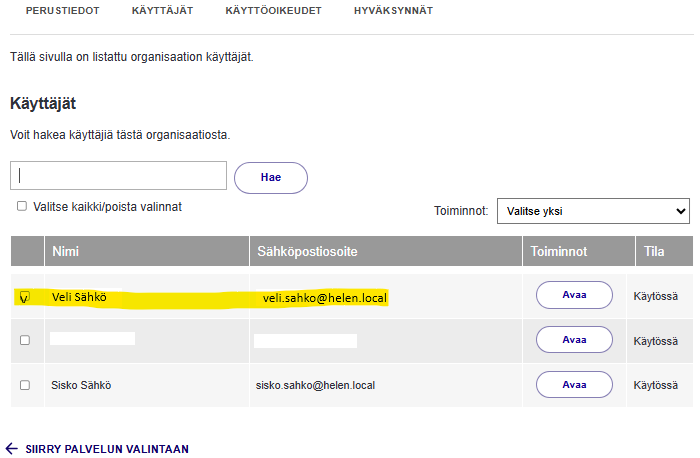Click the left arrow icon before Siirry palvelun valintaan
Image resolution: width=700 pixels, height=458 pixels.
[x=12, y=449]
